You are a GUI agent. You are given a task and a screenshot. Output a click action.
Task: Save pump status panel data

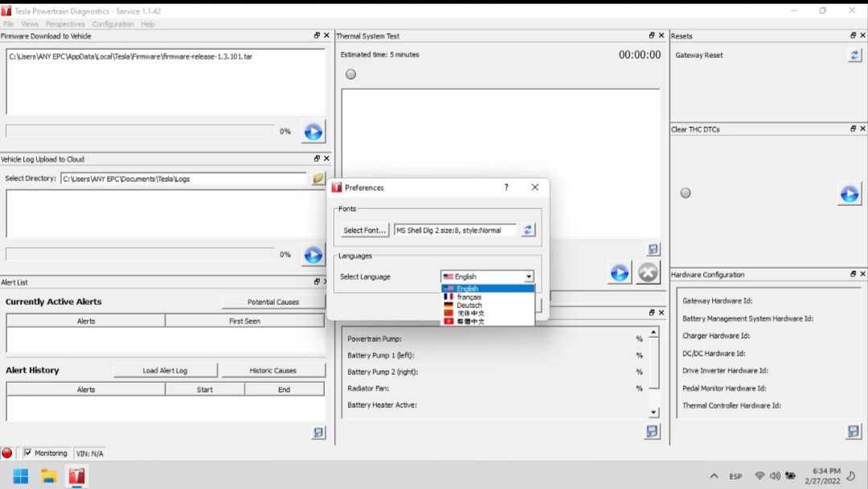[x=652, y=431]
